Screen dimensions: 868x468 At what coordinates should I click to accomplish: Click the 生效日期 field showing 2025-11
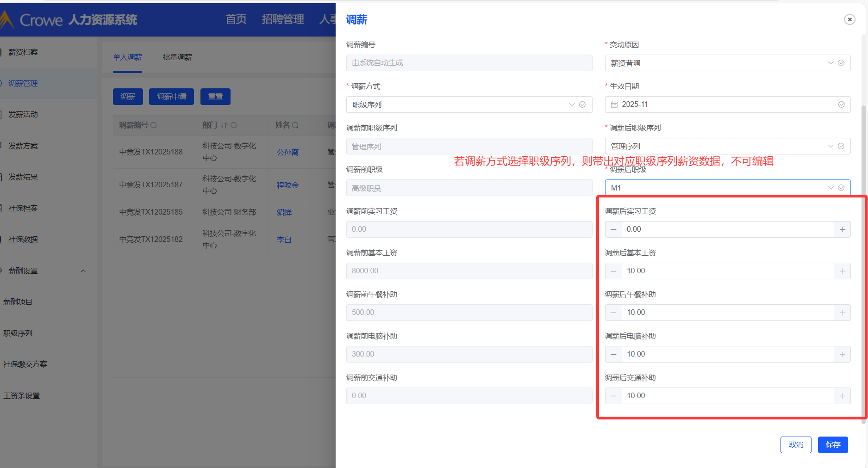coord(727,105)
